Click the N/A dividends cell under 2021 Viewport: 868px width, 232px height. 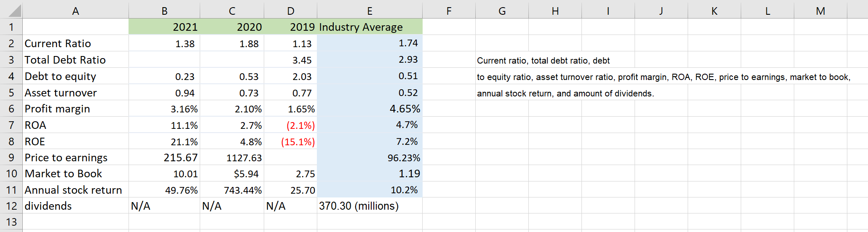(x=164, y=206)
